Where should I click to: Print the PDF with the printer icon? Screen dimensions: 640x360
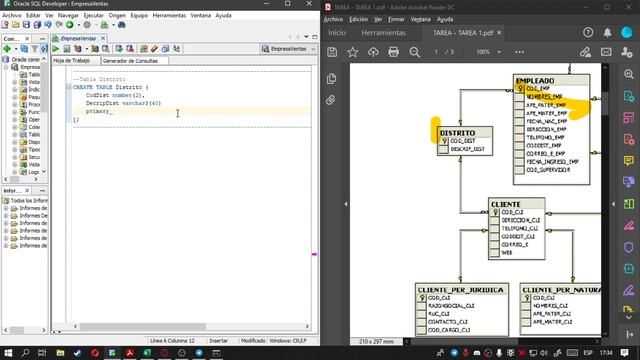tap(393, 52)
